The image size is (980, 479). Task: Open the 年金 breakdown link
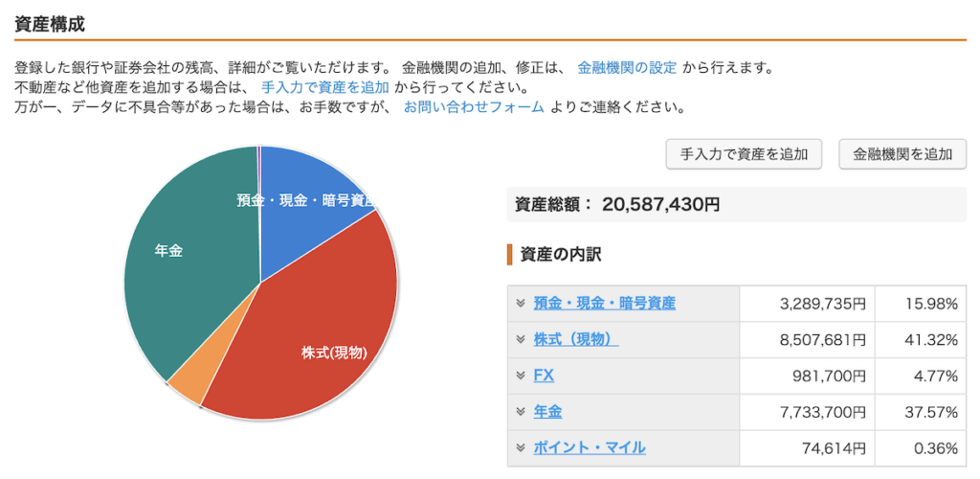pos(547,412)
